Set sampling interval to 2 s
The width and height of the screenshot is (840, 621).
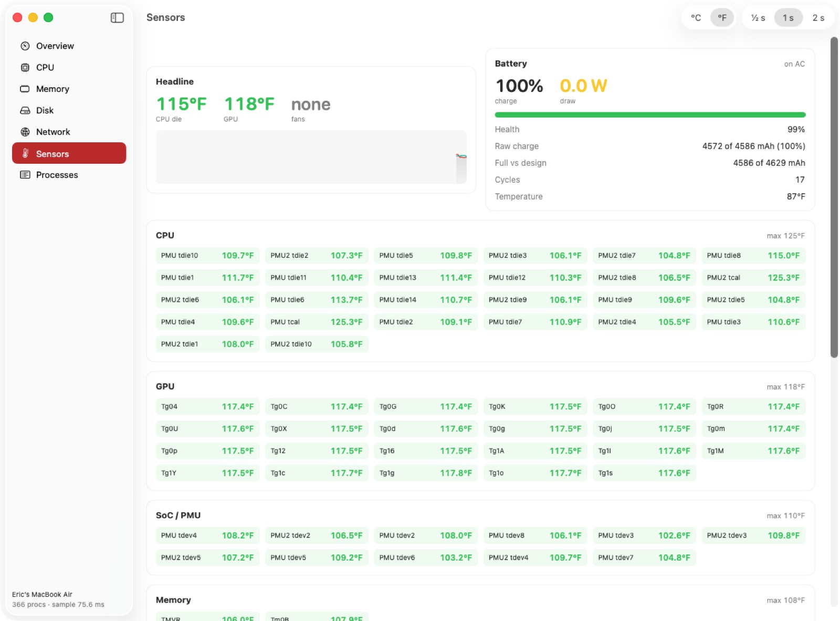point(818,18)
